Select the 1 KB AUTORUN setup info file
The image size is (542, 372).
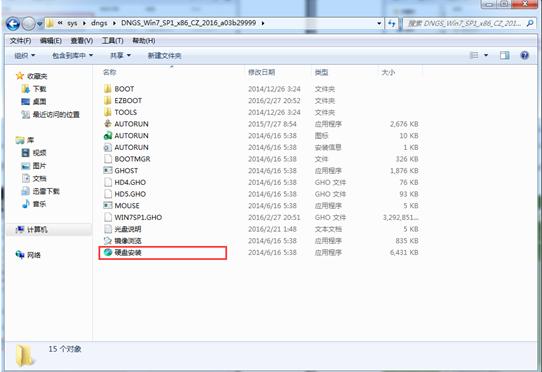click(x=108, y=147)
